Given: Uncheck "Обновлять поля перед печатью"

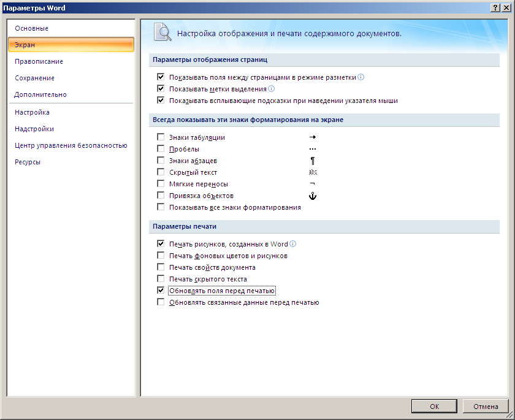Looking at the screenshot, I should tap(161, 290).
